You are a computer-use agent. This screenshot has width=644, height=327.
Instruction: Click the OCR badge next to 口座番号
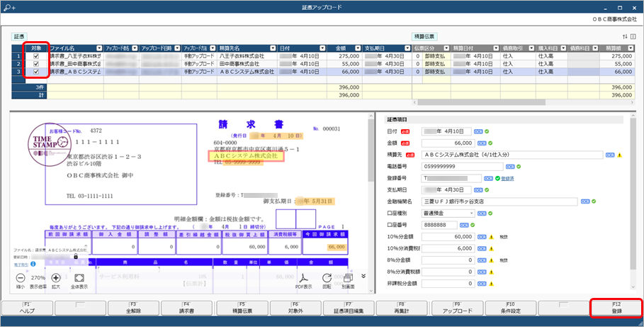[464, 226]
